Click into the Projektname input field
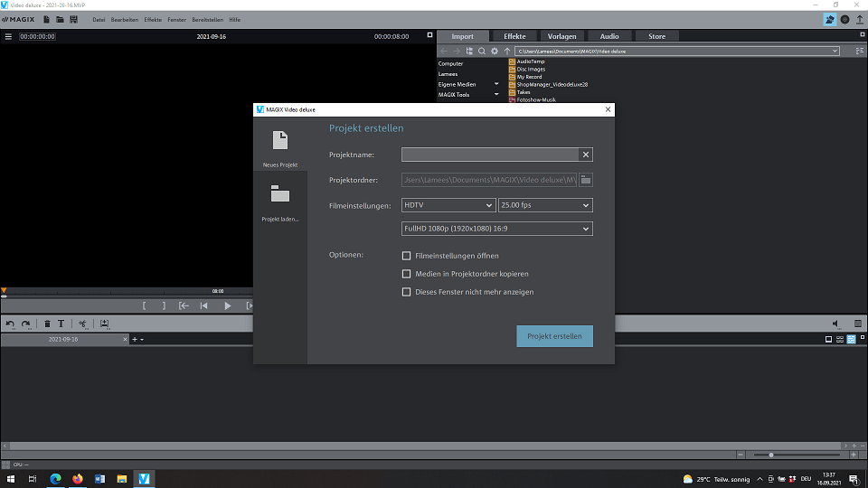Viewport: 868px width, 488px height. tap(490, 155)
